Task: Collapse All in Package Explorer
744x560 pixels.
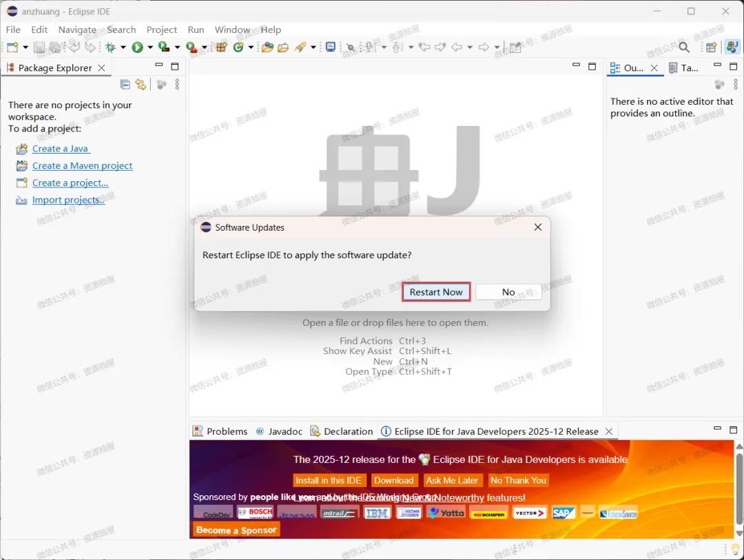Action: 125,85
